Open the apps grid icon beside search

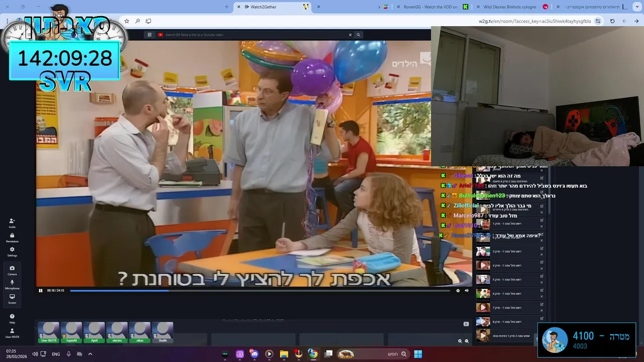pyautogui.click(x=149, y=35)
